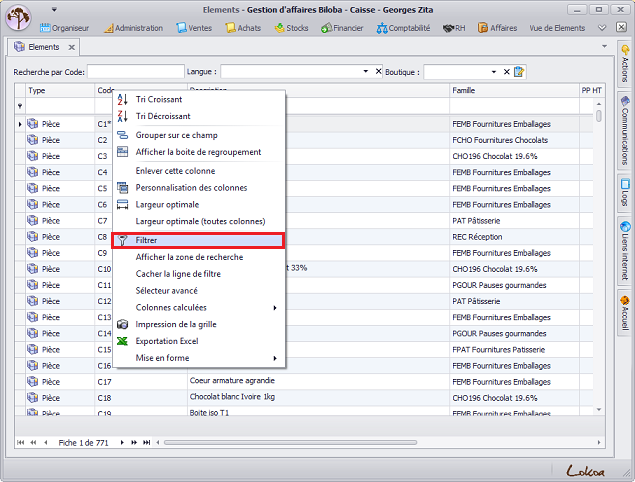This screenshot has height=482, width=635.
Task: Open the Langue dropdown list
Action: pyautogui.click(x=366, y=72)
